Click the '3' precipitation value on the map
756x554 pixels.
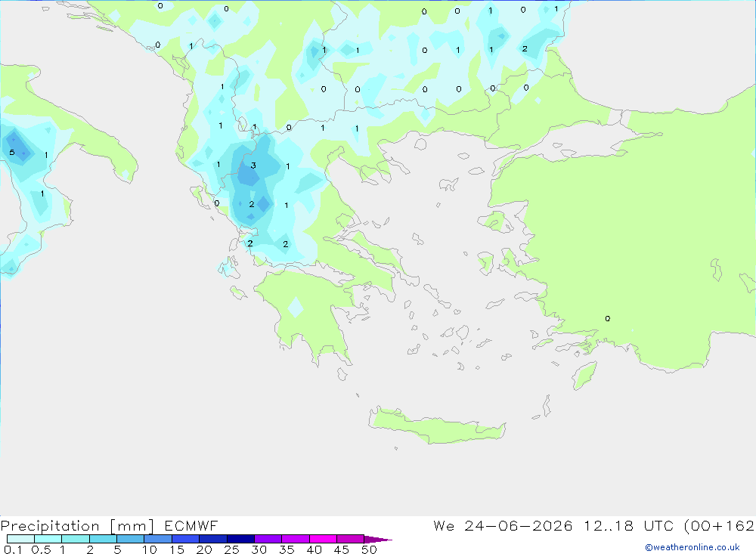click(253, 166)
